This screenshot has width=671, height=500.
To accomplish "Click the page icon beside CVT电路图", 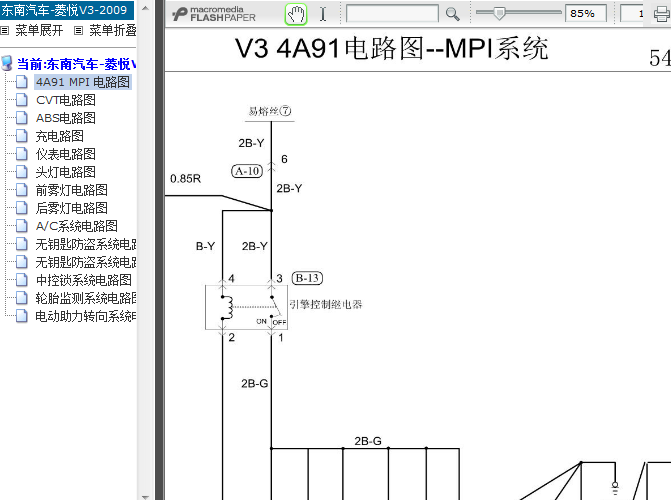I will (21, 99).
